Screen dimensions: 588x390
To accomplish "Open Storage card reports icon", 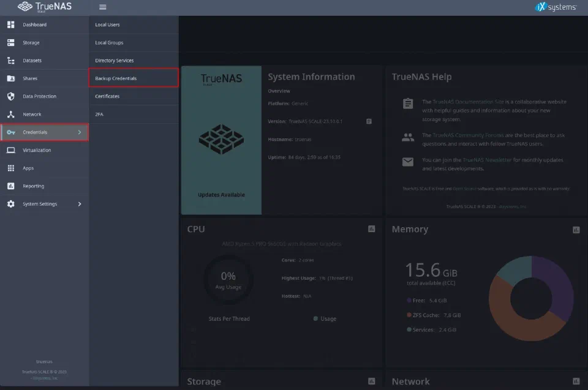I will 372,381.
